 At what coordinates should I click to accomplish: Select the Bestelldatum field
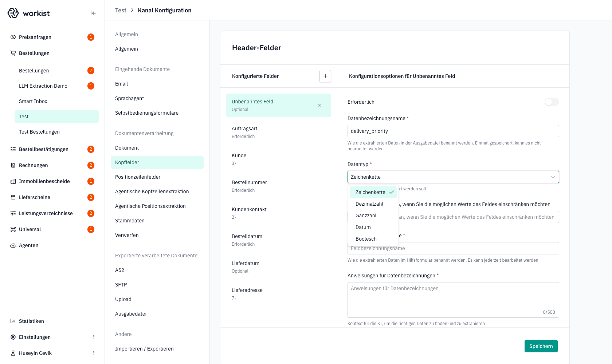(279, 240)
